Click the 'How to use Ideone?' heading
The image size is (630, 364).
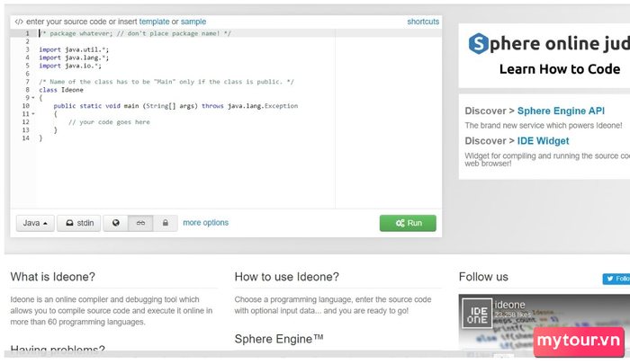pyautogui.click(x=287, y=277)
